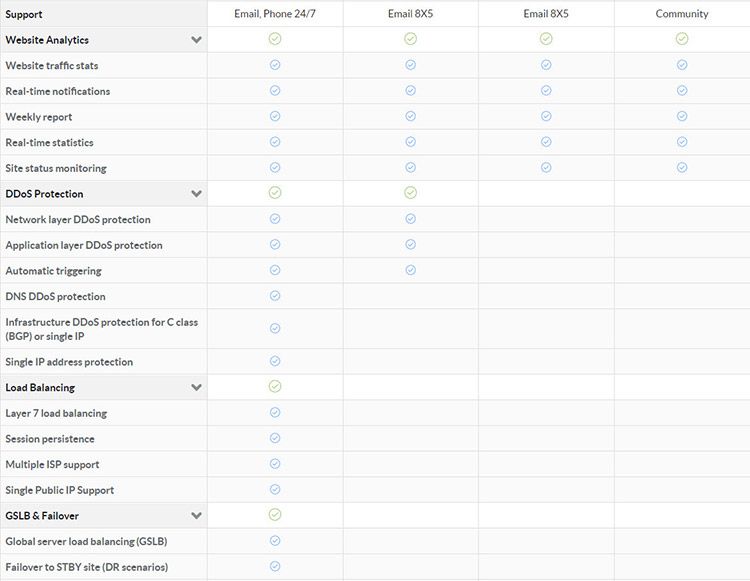Click Single IP address protection checkmark
The image size is (750, 581).
[x=275, y=361]
